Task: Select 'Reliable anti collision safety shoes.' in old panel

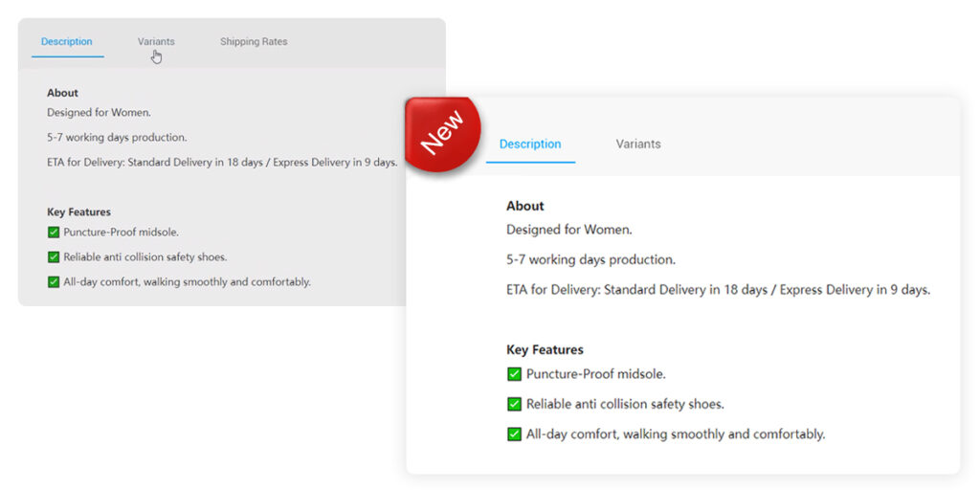Action: point(145,256)
